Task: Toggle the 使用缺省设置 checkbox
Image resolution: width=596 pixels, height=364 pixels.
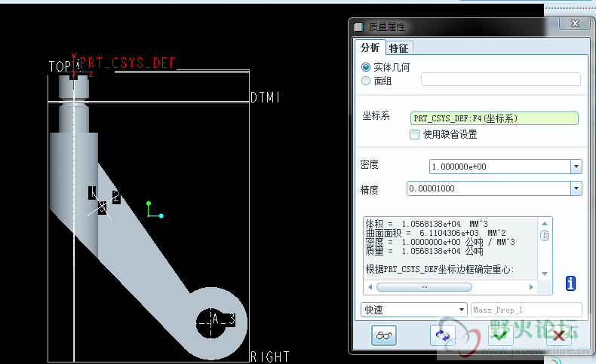Action: coord(414,134)
